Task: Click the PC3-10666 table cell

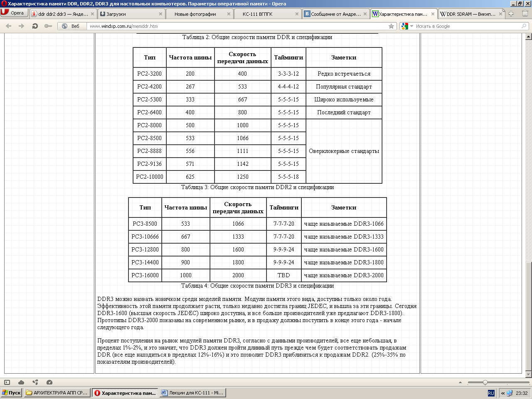Action: tap(145, 236)
